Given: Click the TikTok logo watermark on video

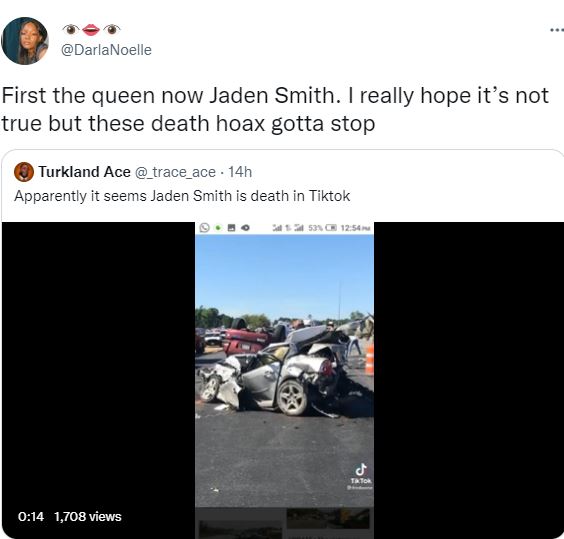Looking at the screenshot, I should tap(361, 473).
